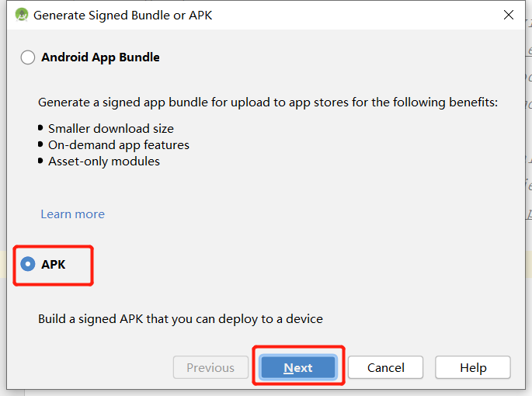The height and width of the screenshot is (396, 532).
Task: Click the Android Studio icon in title bar
Action: [x=22, y=15]
